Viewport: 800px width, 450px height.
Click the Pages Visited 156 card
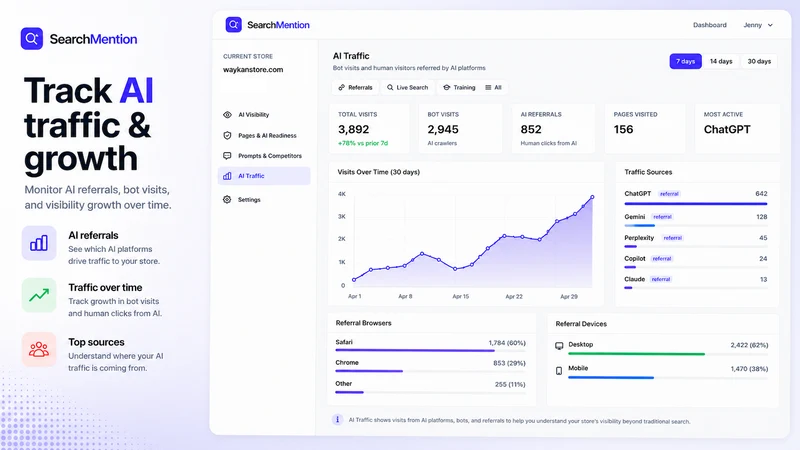pos(645,129)
